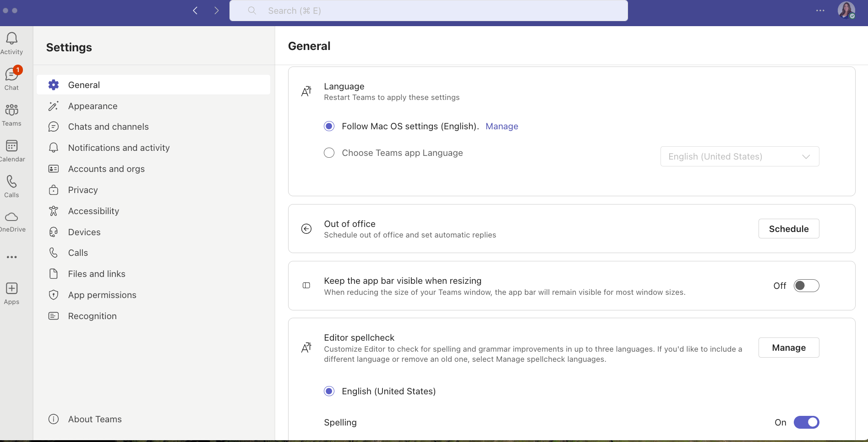The width and height of the screenshot is (868, 442).
Task: Click the 'Restart Teams to apply these settings' text
Action: pyautogui.click(x=392, y=97)
